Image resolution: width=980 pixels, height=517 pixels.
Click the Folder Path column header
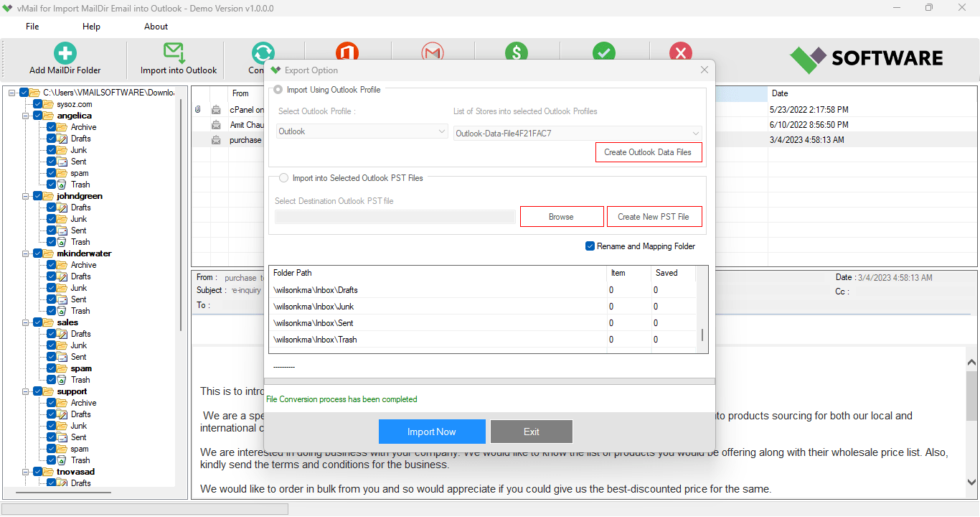click(438, 273)
